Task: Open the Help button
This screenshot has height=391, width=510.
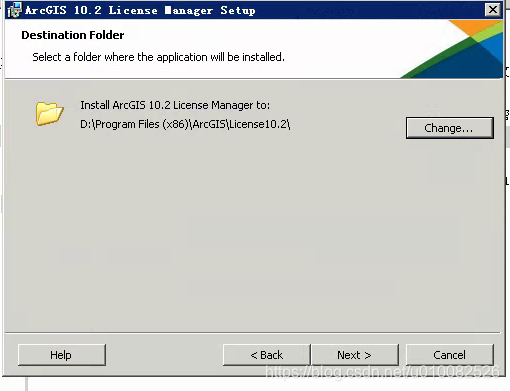Action: pos(62,355)
